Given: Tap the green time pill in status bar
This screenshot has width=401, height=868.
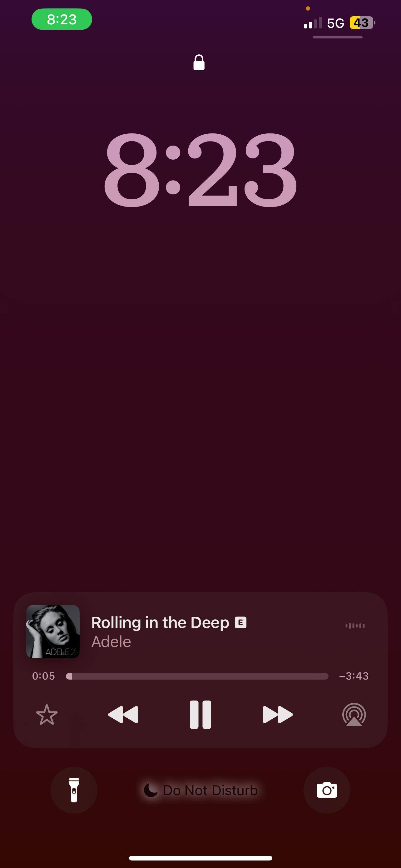Looking at the screenshot, I should pyautogui.click(x=62, y=19).
